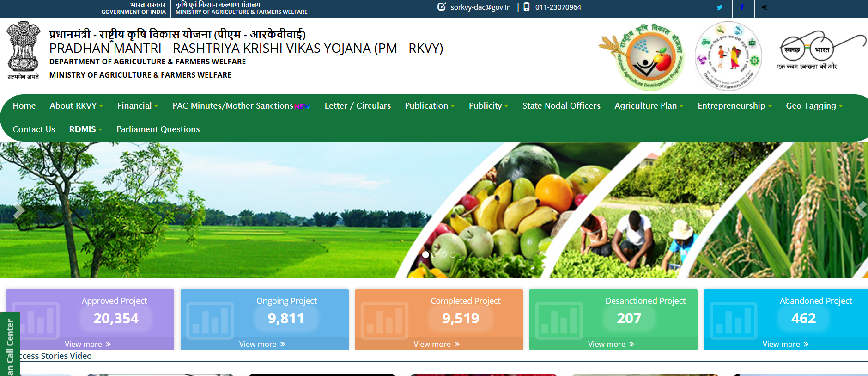Click the phone icon in top bar
The width and height of the screenshot is (868, 376).
point(526,7)
